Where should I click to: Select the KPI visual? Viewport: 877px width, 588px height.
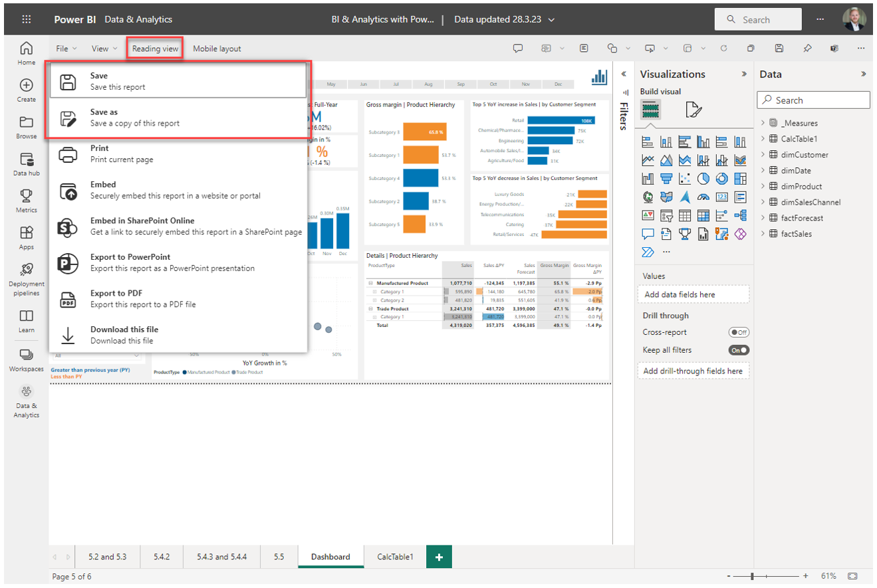click(x=648, y=215)
